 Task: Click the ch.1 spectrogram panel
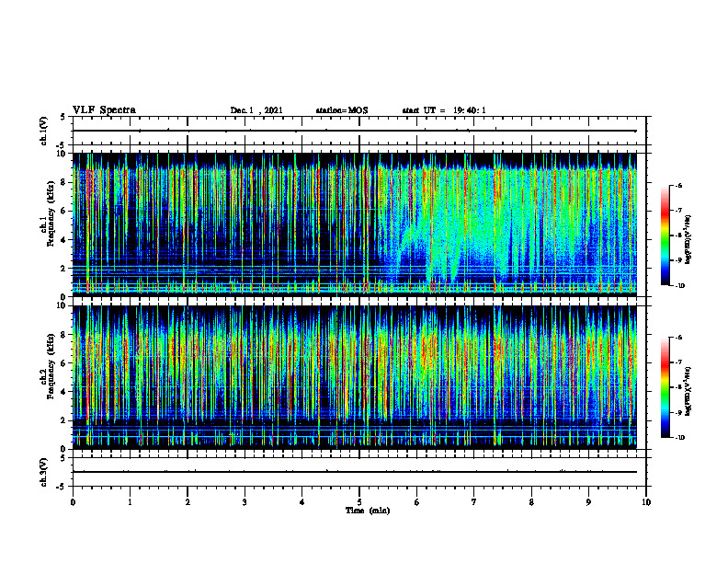(355, 224)
